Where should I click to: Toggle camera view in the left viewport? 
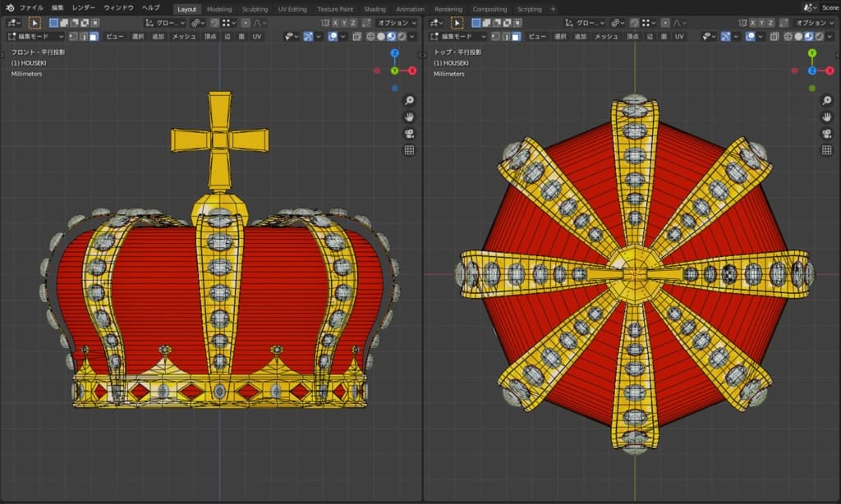pos(409,134)
